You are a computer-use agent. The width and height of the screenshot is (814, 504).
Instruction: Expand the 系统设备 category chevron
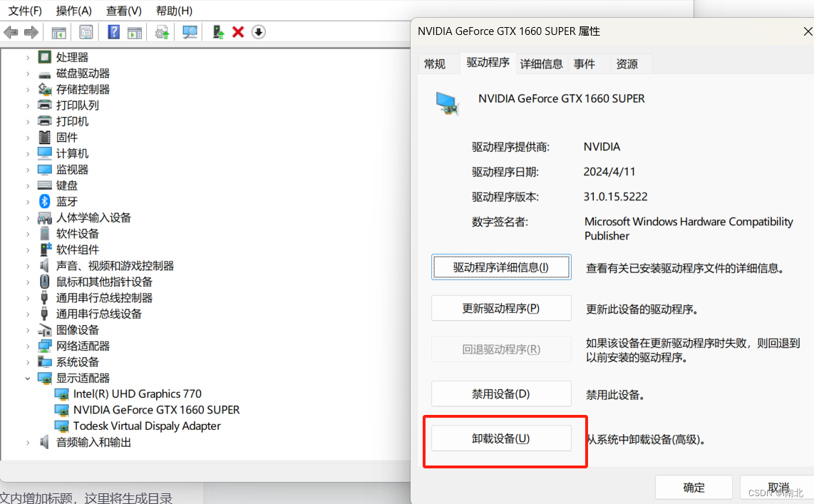point(28,362)
